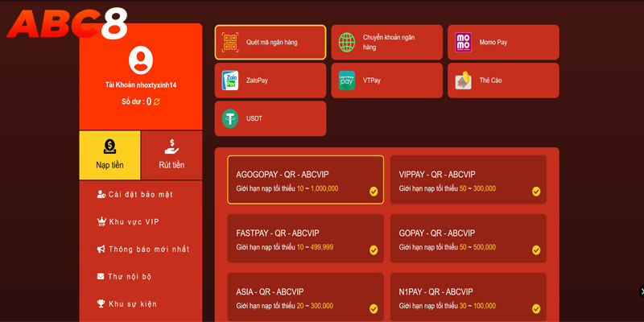
Task: Click the VTPay logo icon
Action: click(x=347, y=80)
